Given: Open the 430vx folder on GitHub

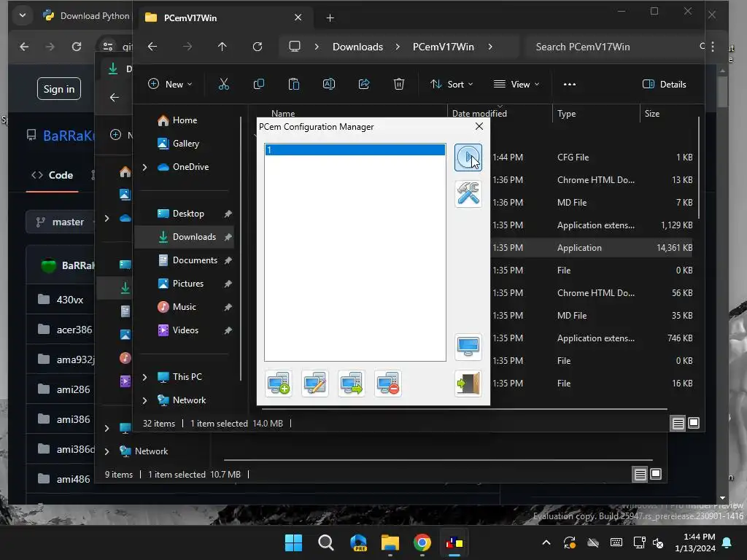Looking at the screenshot, I should click(x=69, y=300).
